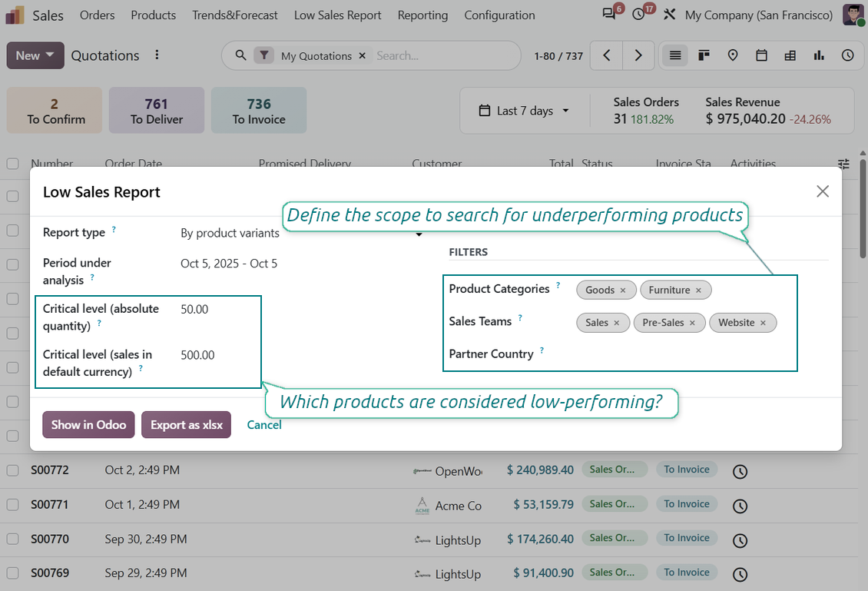This screenshot has height=591, width=868.
Task: Switch company via My Company (San Francisco)
Action: 758,15
